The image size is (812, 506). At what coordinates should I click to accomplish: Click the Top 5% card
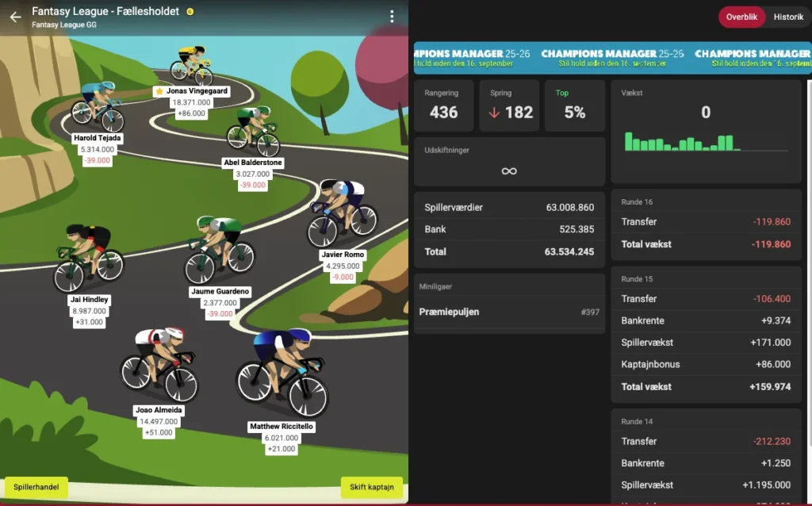[575, 105]
